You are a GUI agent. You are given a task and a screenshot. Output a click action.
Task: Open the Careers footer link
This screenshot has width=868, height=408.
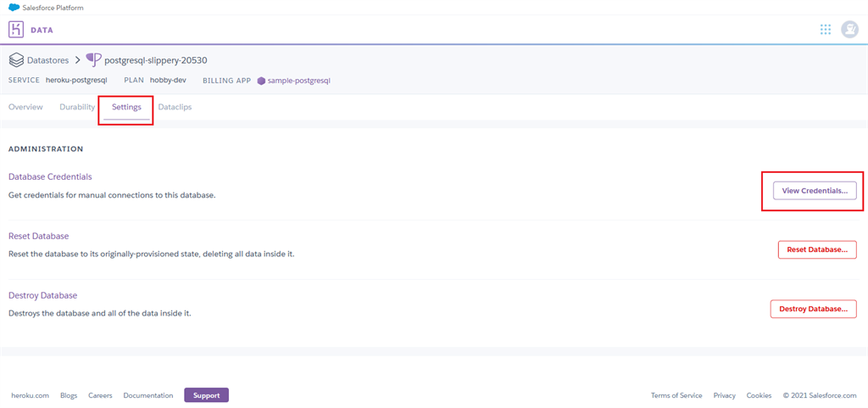tap(100, 395)
